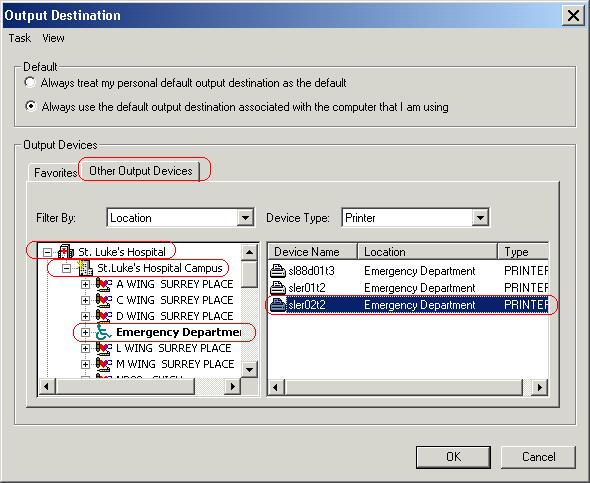Close the Output Destination dialog
The height and width of the screenshot is (483, 590).
click(573, 15)
